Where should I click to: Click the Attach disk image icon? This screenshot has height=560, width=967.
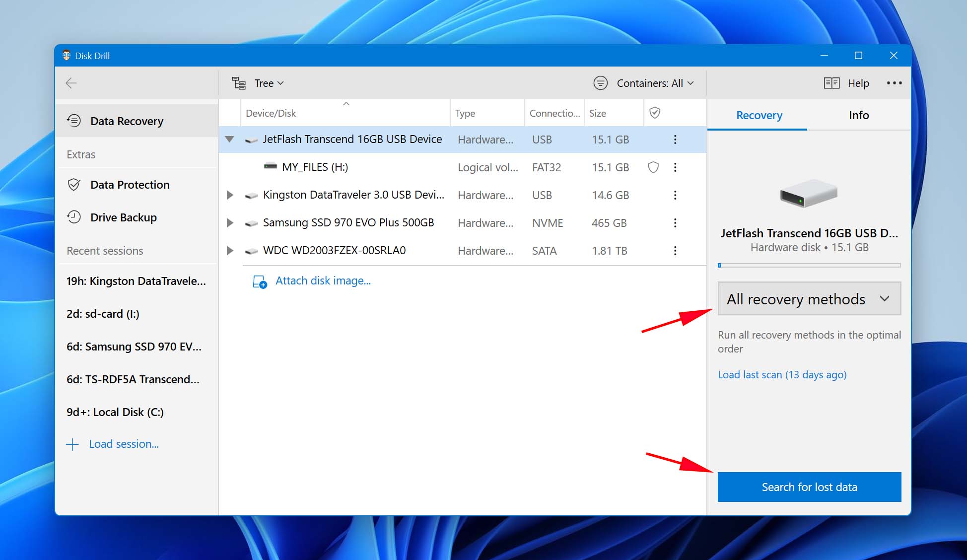pyautogui.click(x=260, y=281)
